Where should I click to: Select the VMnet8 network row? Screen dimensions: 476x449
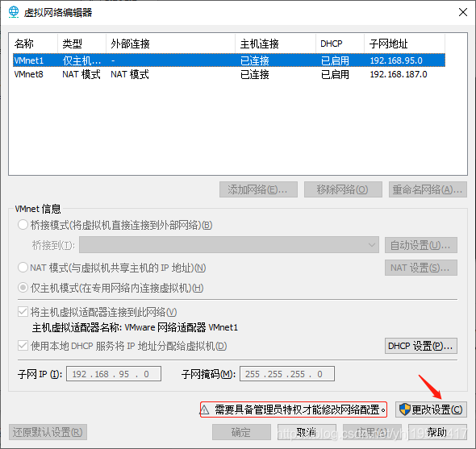coord(229,74)
